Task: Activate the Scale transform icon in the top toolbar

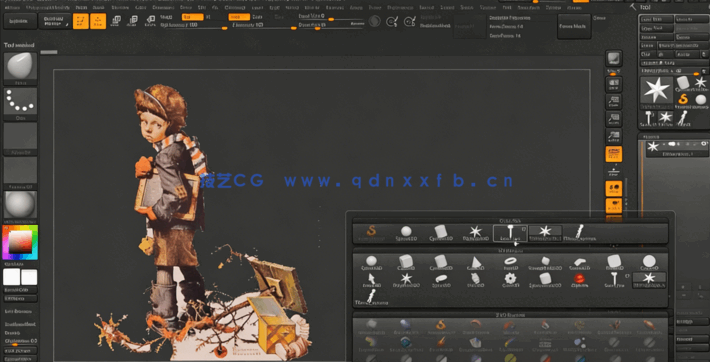Action: click(133, 21)
